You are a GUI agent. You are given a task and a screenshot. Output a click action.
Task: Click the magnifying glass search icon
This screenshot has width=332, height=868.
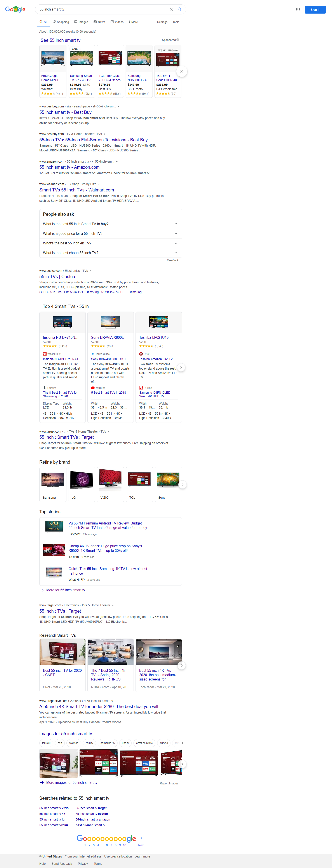click(180, 9)
